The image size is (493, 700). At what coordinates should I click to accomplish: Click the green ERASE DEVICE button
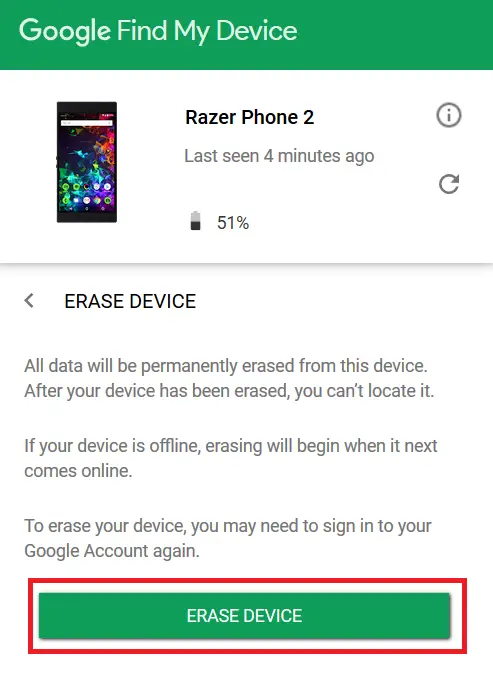[244, 616]
